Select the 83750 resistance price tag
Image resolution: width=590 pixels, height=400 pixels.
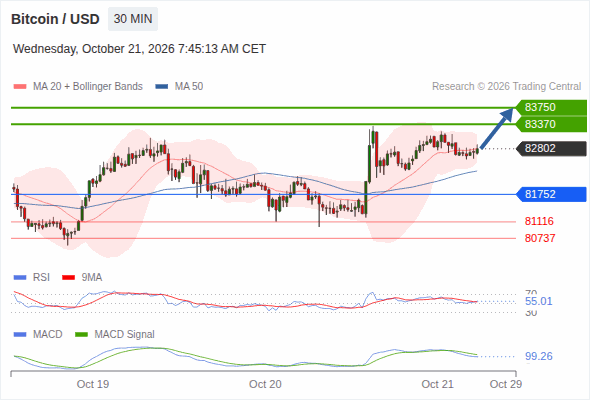551,107
